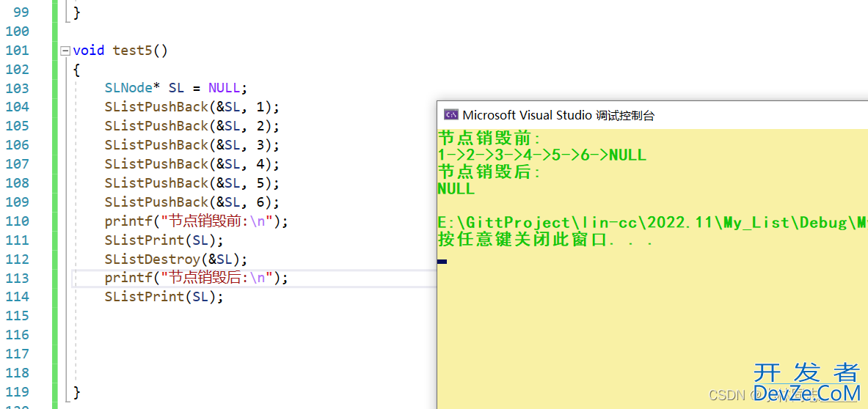
Task: Click SListPushBack(&SL, 2) statement
Action: 192,126
